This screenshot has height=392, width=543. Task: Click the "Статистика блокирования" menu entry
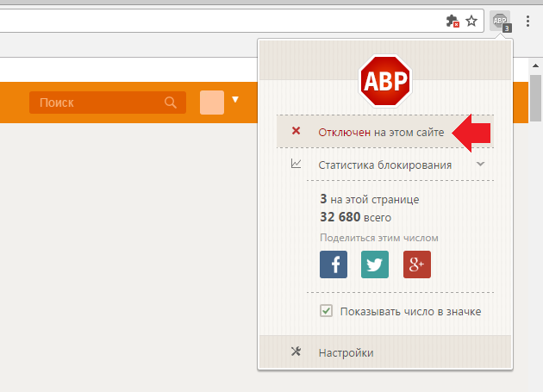[x=385, y=165]
